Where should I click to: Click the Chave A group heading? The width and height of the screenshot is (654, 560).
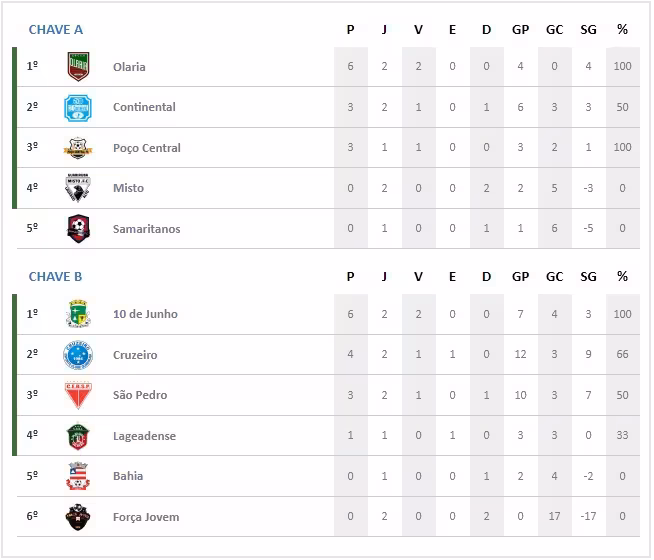point(56,29)
